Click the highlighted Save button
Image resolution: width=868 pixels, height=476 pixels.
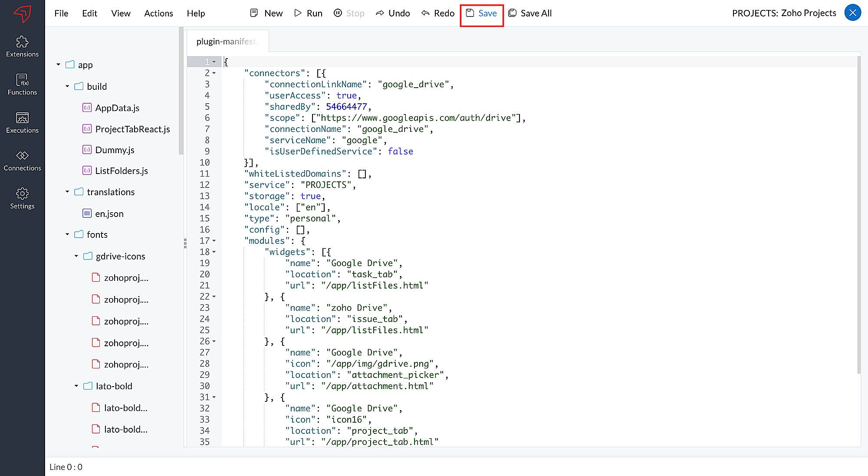[481, 13]
